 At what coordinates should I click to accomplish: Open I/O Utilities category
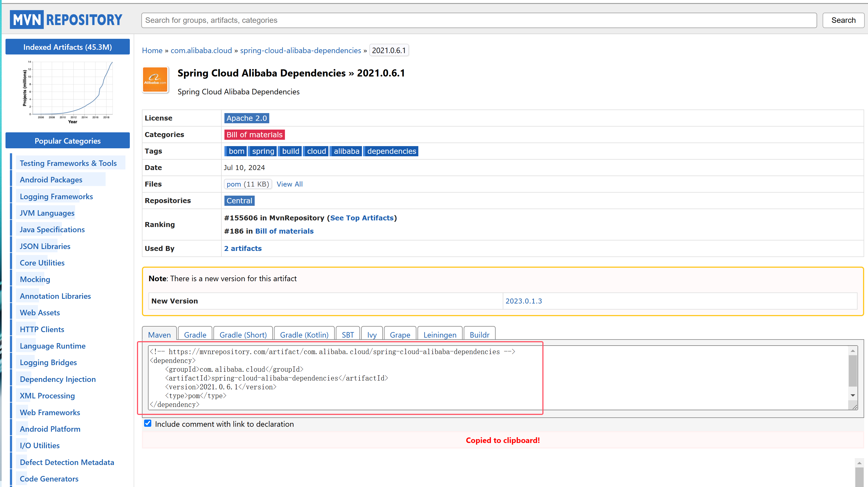pos(39,445)
